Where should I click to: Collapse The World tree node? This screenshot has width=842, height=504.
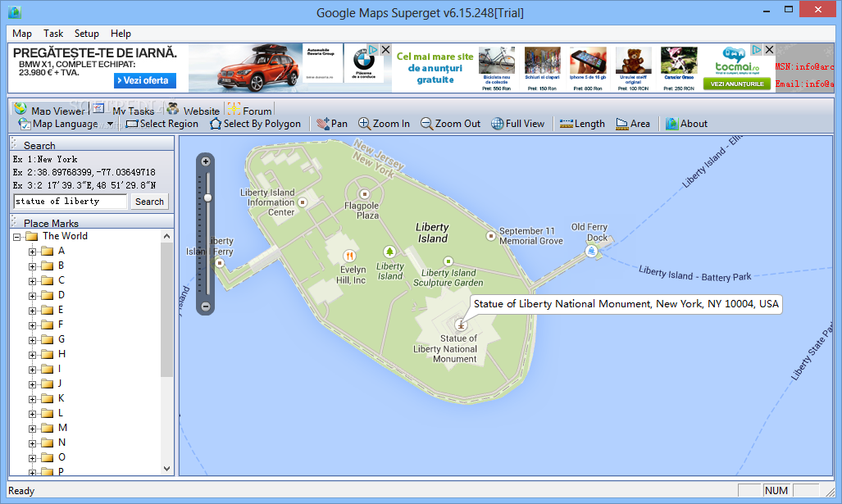[x=16, y=237]
